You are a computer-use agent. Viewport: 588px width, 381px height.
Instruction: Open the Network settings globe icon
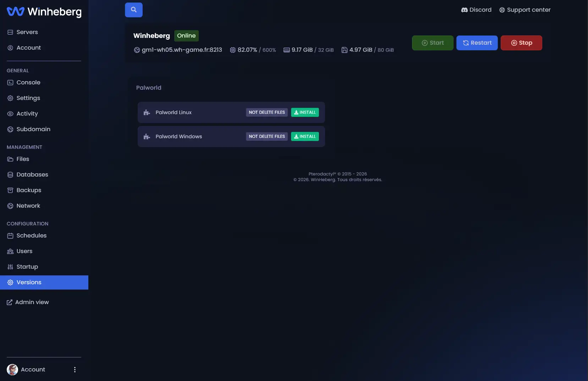10,206
